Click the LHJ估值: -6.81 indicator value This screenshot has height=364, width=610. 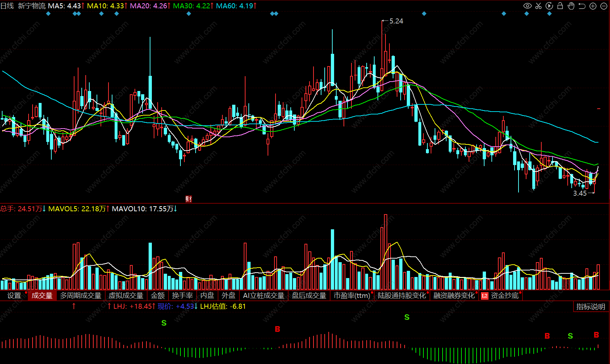point(223,306)
